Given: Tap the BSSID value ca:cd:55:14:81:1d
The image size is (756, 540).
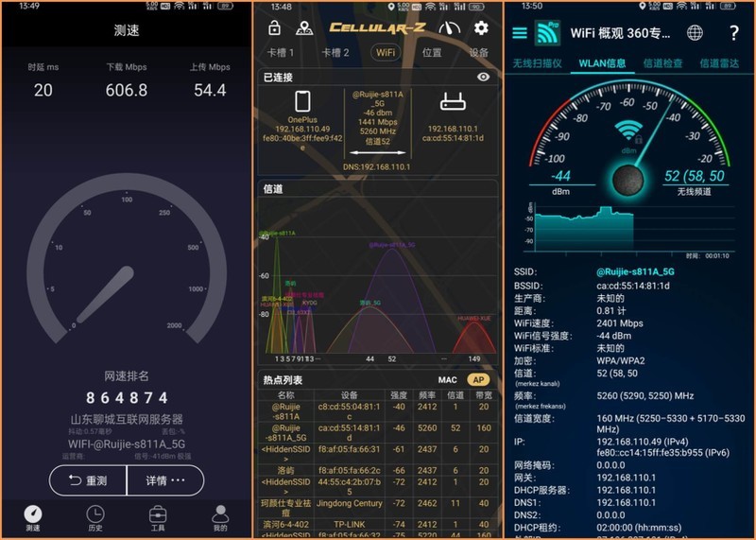Looking at the screenshot, I should coord(632,286).
